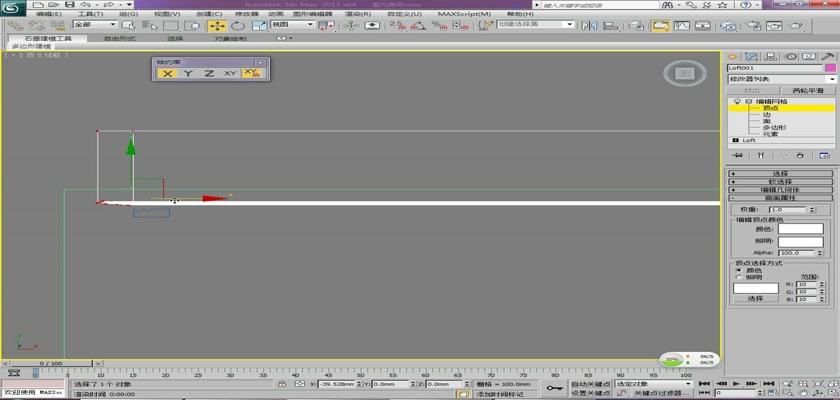Toggle the 2.5D Snaps icon
This screenshot has width=840, height=400.
pyautogui.click(x=398, y=26)
